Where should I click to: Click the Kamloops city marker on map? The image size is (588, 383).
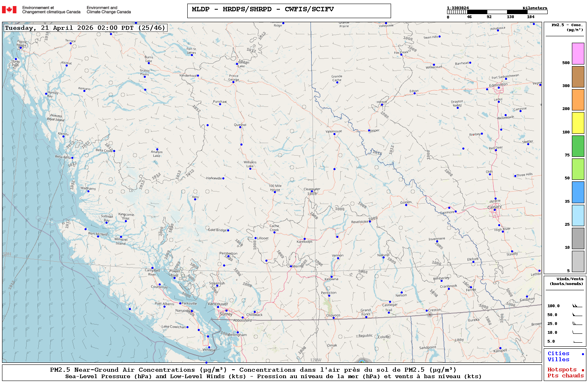pos(304,239)
